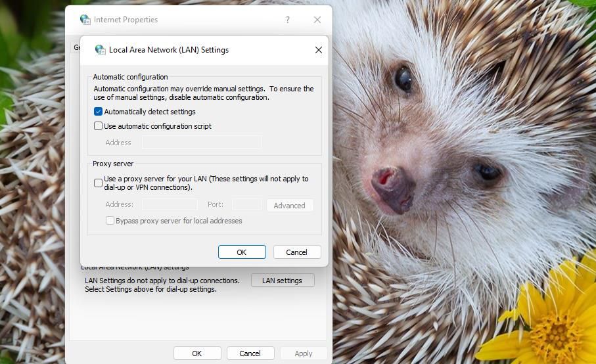Click the Internet Properties globe title icon
Image resolution: width=596 pixels, height=364 pixels.
pyautogui.click(x=85, y=20)
